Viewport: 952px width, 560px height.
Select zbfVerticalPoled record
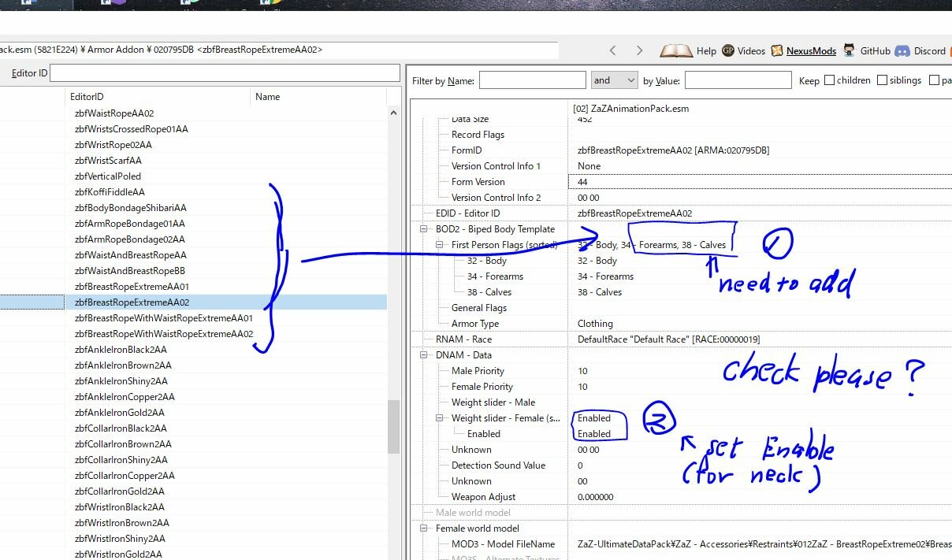point(108,176)
